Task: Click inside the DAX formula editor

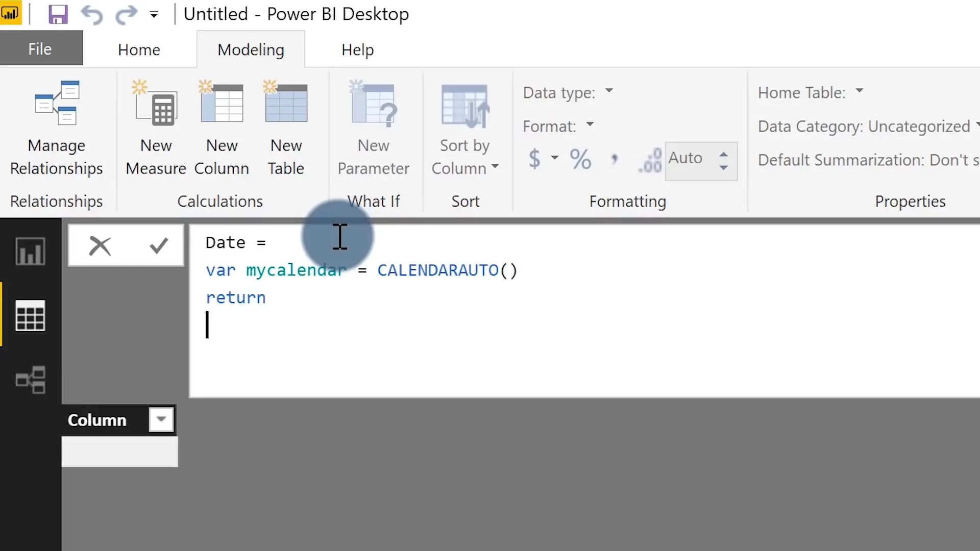Action: tap(584, 311)
